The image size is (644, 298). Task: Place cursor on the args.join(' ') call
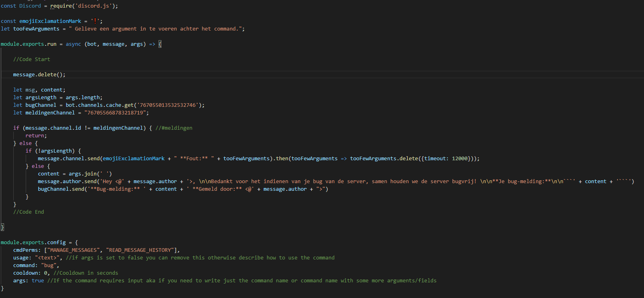90,174
